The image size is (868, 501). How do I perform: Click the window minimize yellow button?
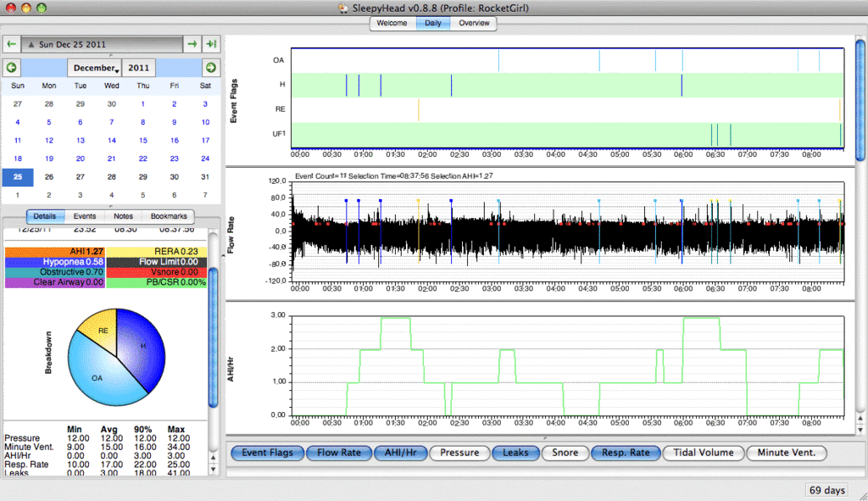point(25,8)
